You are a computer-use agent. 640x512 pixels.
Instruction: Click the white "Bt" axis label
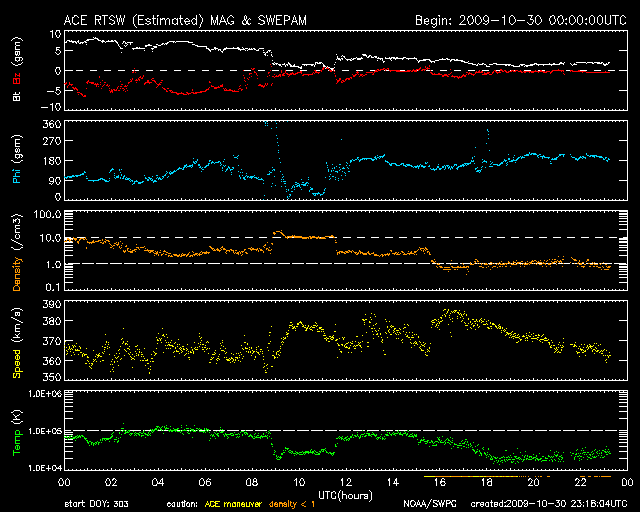click(17, 96)
